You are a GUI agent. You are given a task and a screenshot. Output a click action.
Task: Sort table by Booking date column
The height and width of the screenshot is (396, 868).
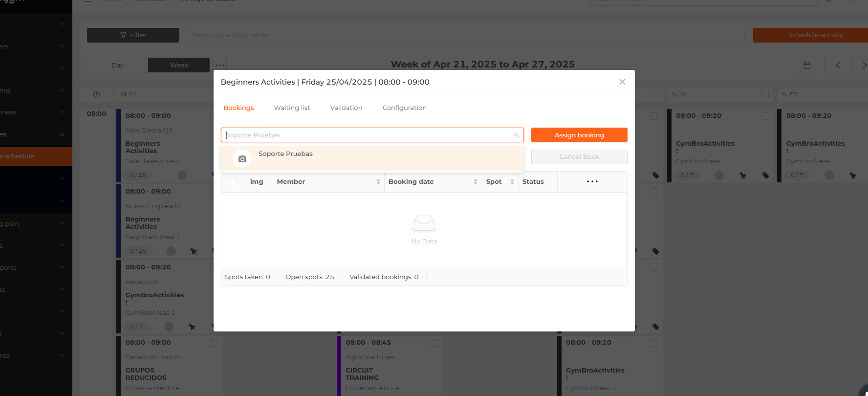pos(476,182)
